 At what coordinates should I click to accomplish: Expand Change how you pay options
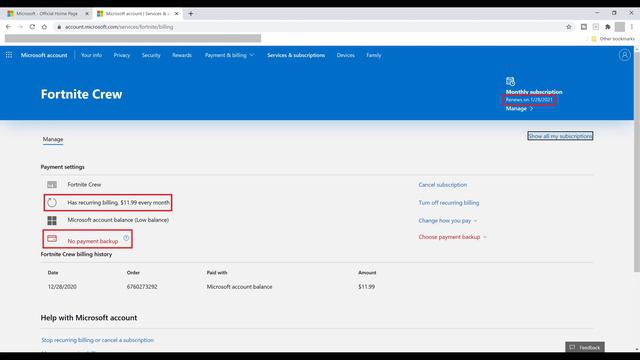(x=448, y=220)
